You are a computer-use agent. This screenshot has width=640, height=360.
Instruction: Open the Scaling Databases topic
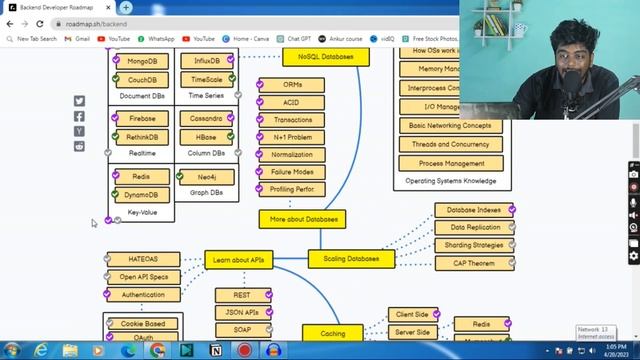(351, 259)
